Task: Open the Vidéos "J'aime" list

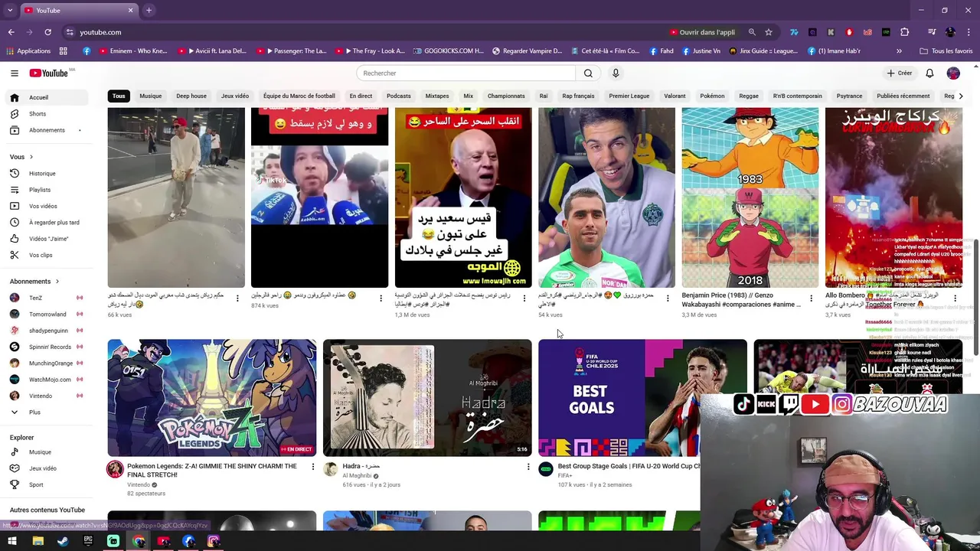Action: (47, 239)
